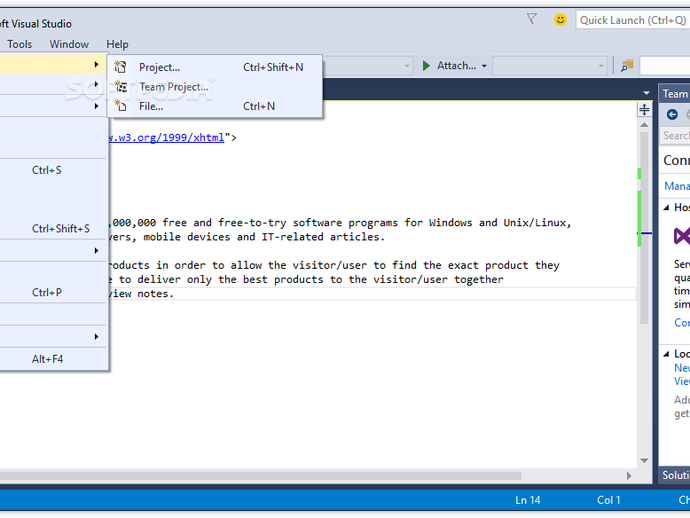The width and height of the screenshot is (690, 518).
Task: Click the Visual Studio logo in Team Explorer
Action: (x=682, y=236)
